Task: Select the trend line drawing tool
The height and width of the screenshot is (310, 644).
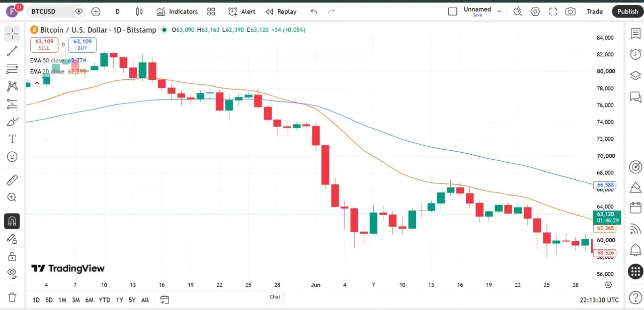Action: coord(13,51)
